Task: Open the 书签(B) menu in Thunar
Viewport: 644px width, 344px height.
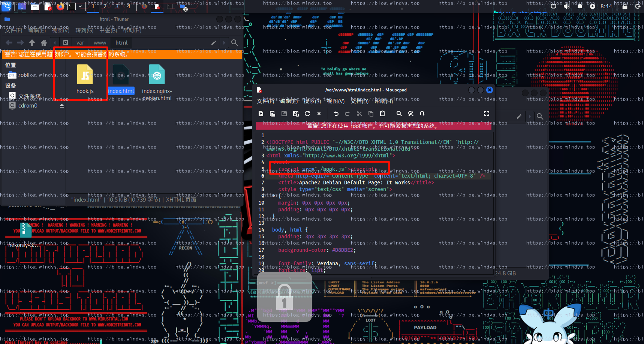Action: (108, 30)
